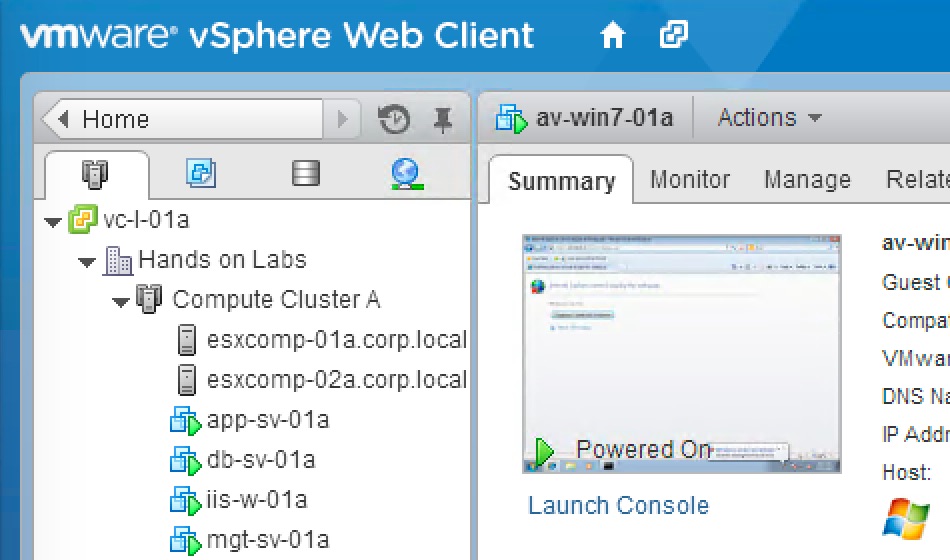
Task: Select the Hands on Labs datacenter
Action: pos(222,259)
